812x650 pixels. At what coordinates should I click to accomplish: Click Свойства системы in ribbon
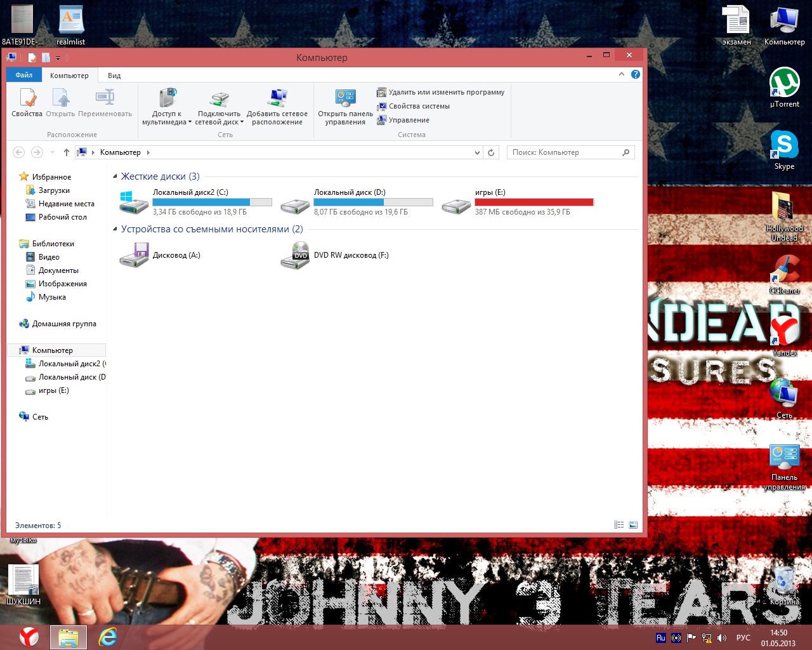413,106
